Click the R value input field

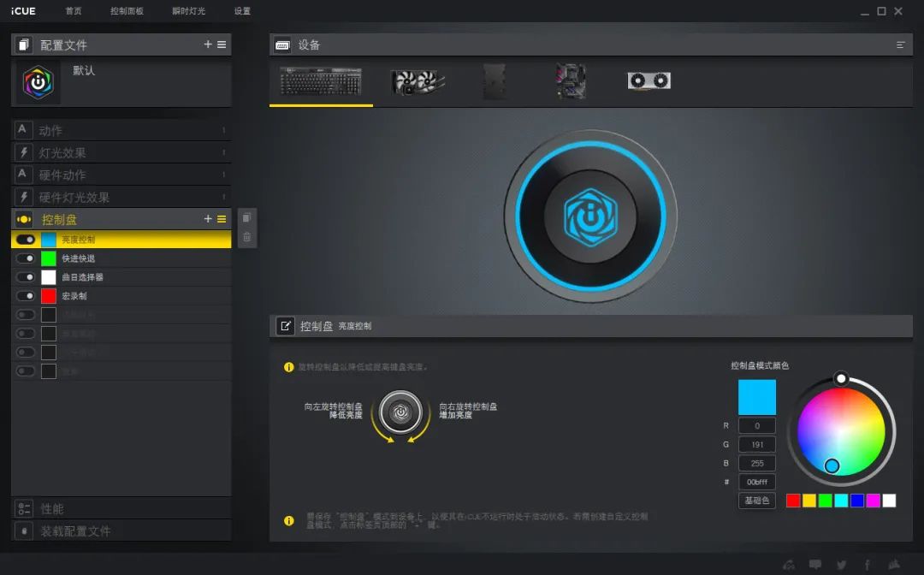click(x=756, y=426)
